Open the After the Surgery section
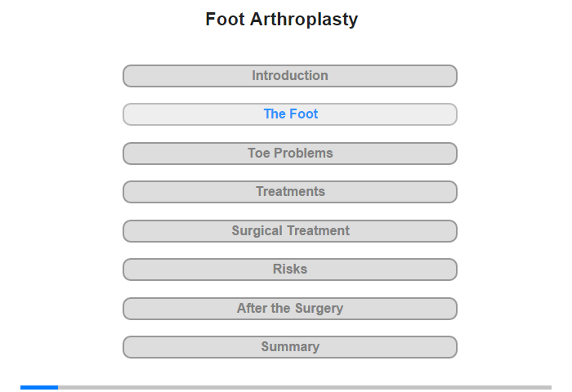The height and width of the screenshot is (392, 572). tap(289, 309)
